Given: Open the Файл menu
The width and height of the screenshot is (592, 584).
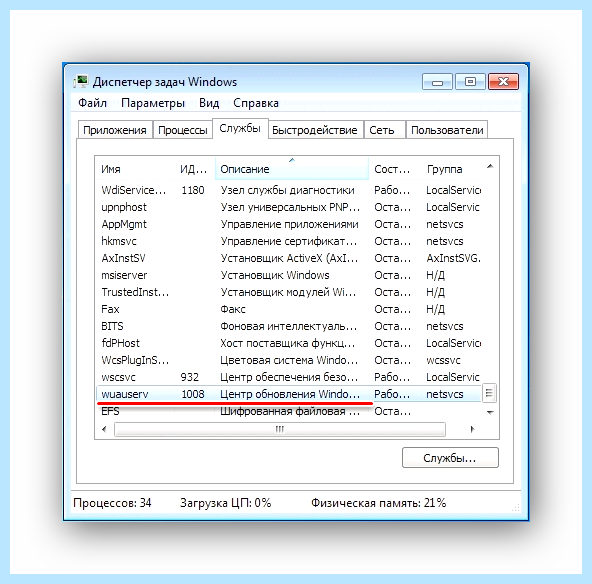Looking at the screenshot, I should point(92,103).
